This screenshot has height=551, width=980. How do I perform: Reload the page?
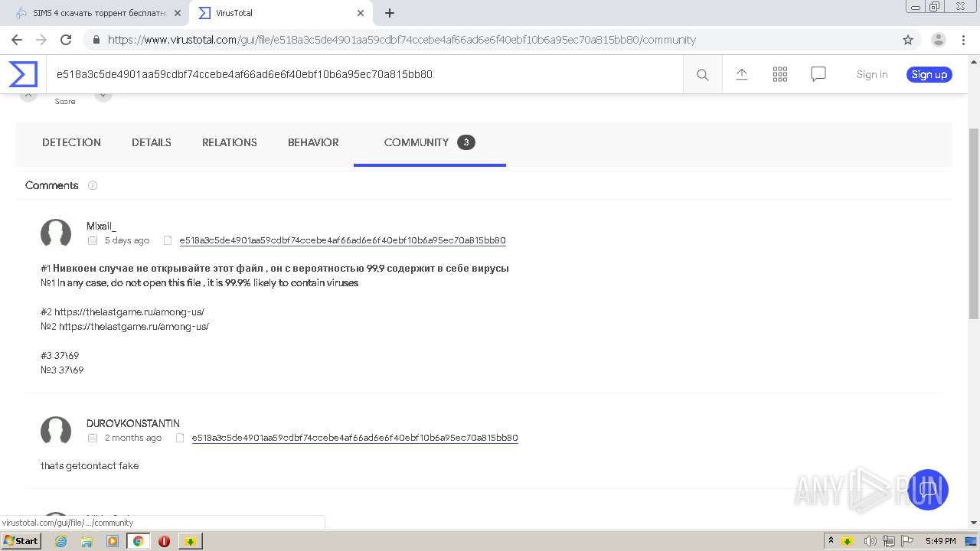66,40
